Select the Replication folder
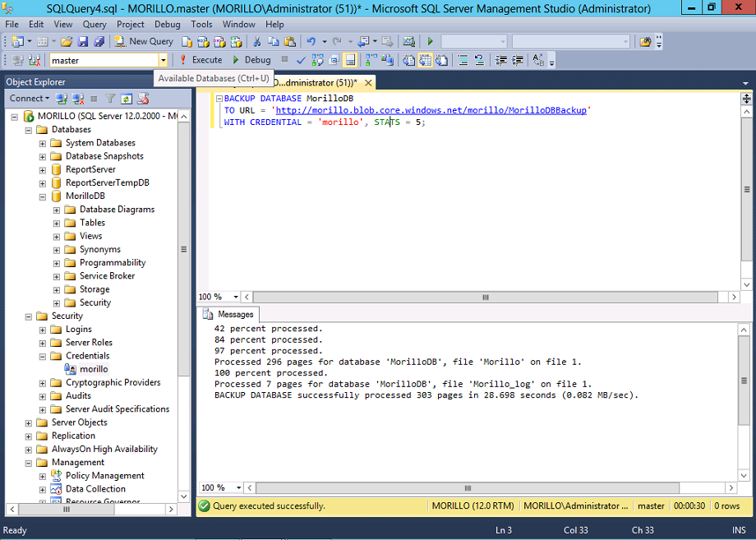Viewport: 756px width, 540px height. 73,436
